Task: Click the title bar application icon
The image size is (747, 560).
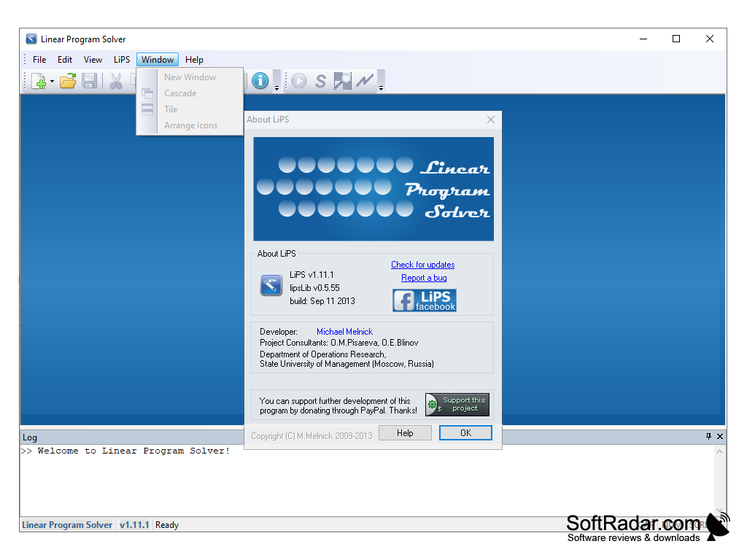Action: tap(31, 39)
